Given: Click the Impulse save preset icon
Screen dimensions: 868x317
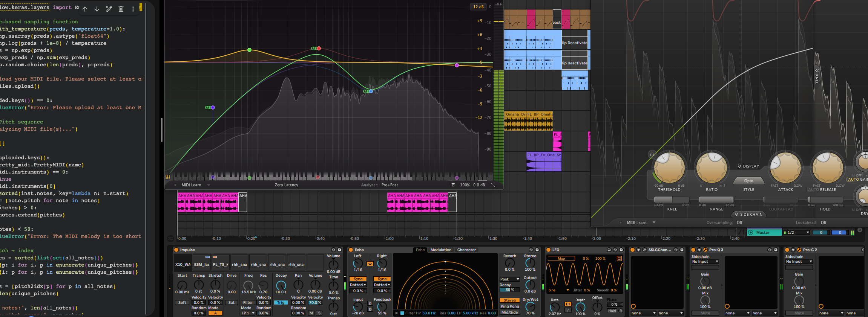Looking at the screenshot, I should tap(339, 250).
